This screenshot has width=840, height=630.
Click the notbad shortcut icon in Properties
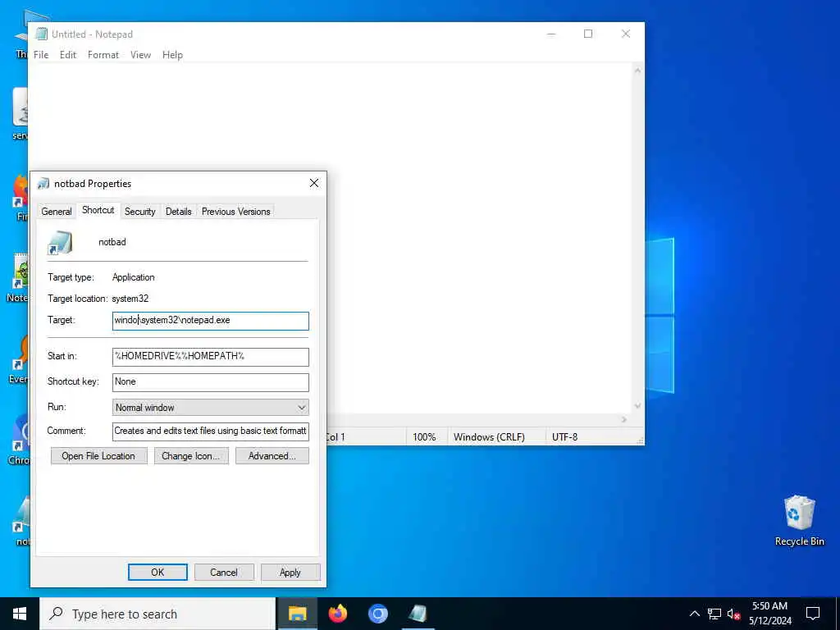tap(60, 243)
